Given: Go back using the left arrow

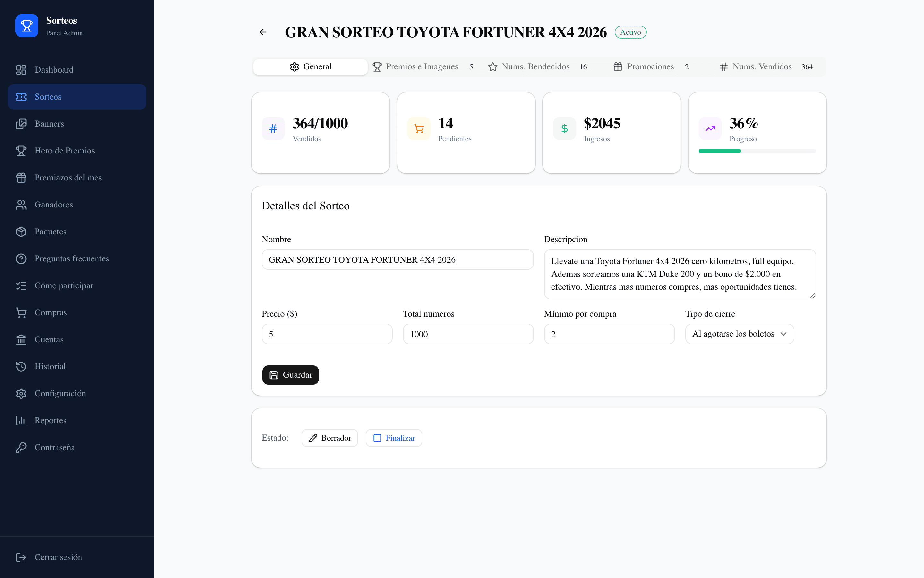Looking at the screenshot, I should click(263, 32).
